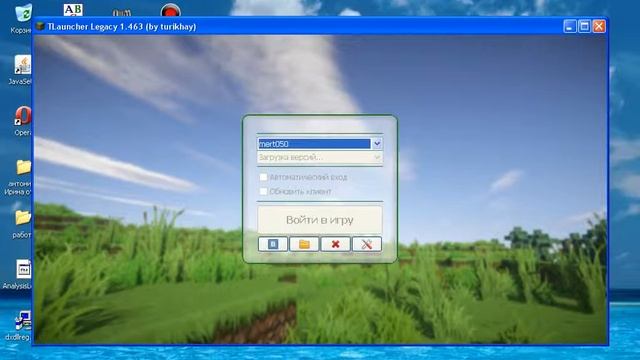Enable the Автоматический вход checkbox

(263, 177)
